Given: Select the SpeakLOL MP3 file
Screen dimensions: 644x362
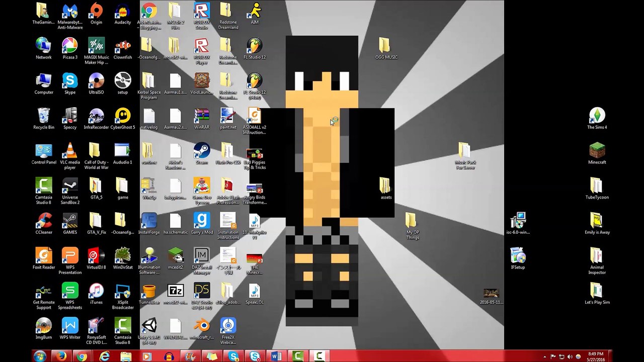Looking at the screenshot, I should tap(255, 294).
